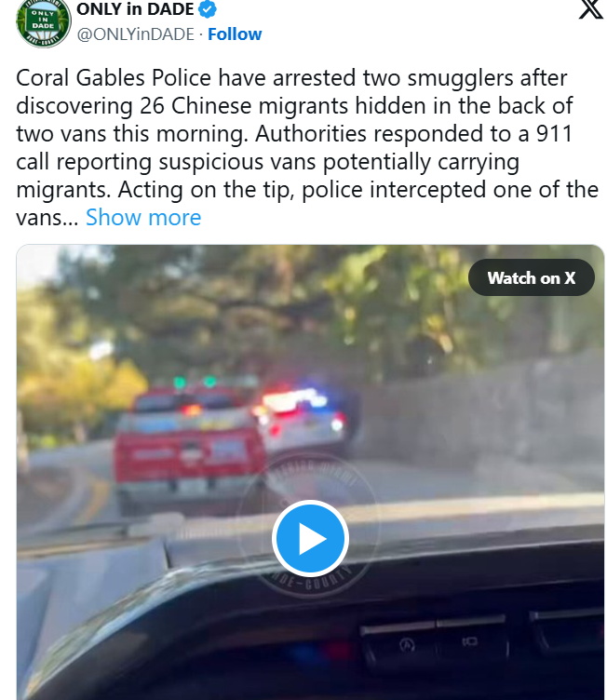Click the green traffic lights in the video
Viewport: 607px width, 700px height.
click(x=195, y=382)
